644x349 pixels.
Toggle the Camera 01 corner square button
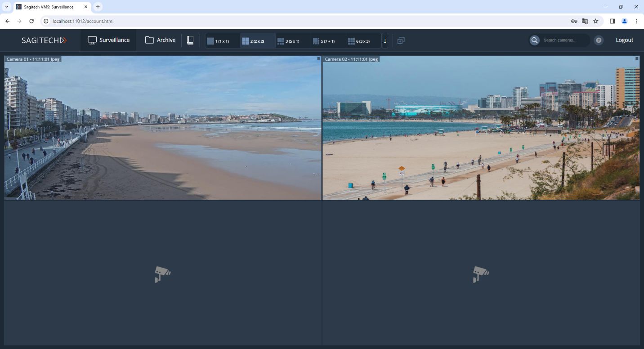(318, 58)
